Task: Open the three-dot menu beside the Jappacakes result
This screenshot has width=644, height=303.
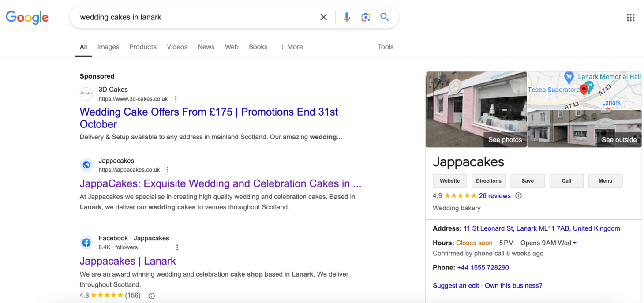Action: pos(168,169)
